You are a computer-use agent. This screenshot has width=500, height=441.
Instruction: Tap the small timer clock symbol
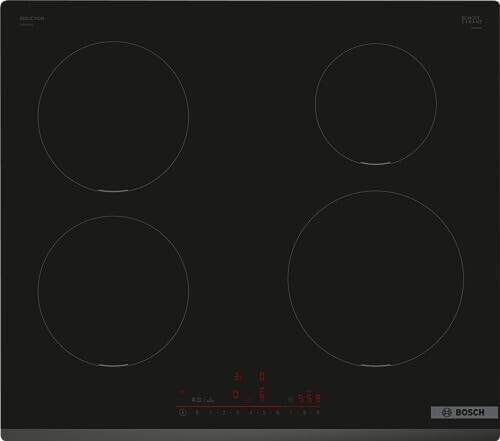coord(291,399)
